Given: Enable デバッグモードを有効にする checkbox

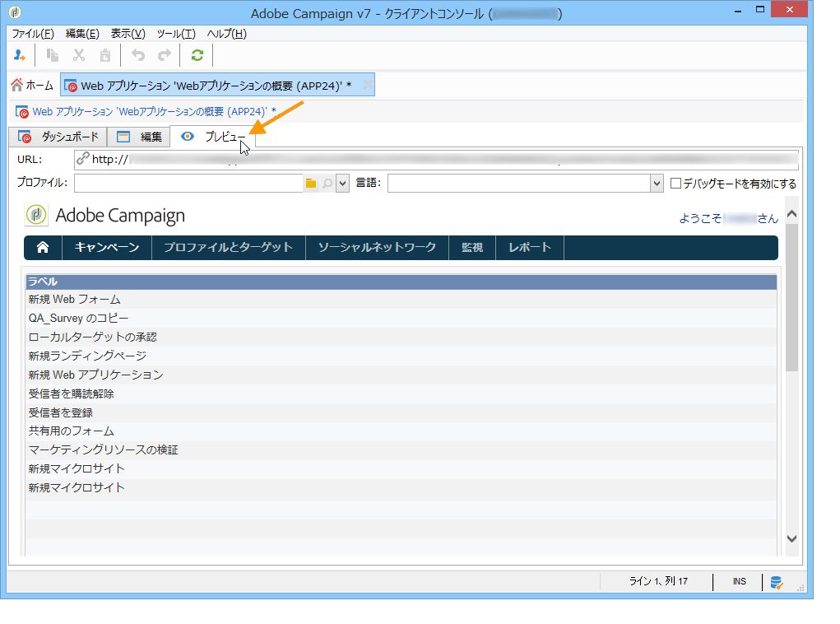Looking at the screenshot, I should point(676,184).
